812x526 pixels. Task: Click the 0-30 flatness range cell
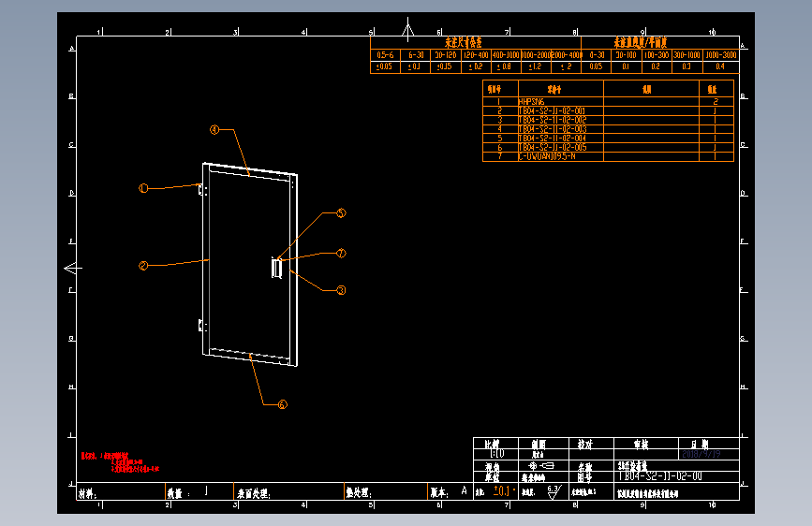coord(597,55)
